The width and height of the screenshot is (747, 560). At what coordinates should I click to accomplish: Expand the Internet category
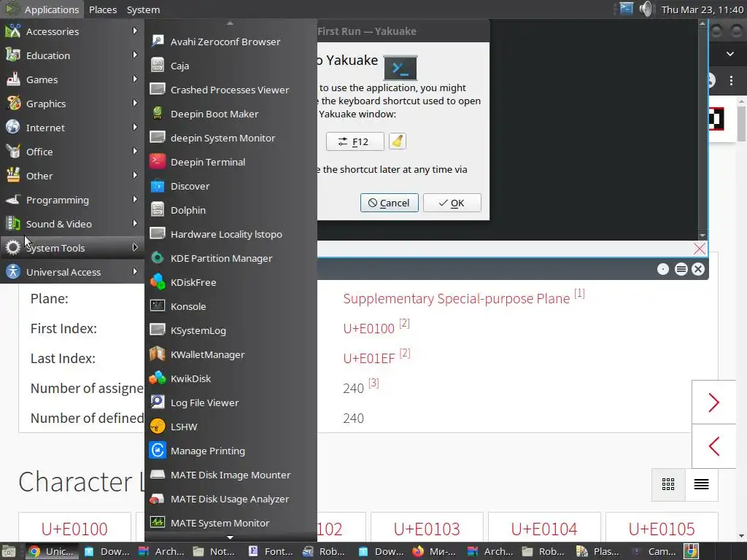(x=72, y=128)
